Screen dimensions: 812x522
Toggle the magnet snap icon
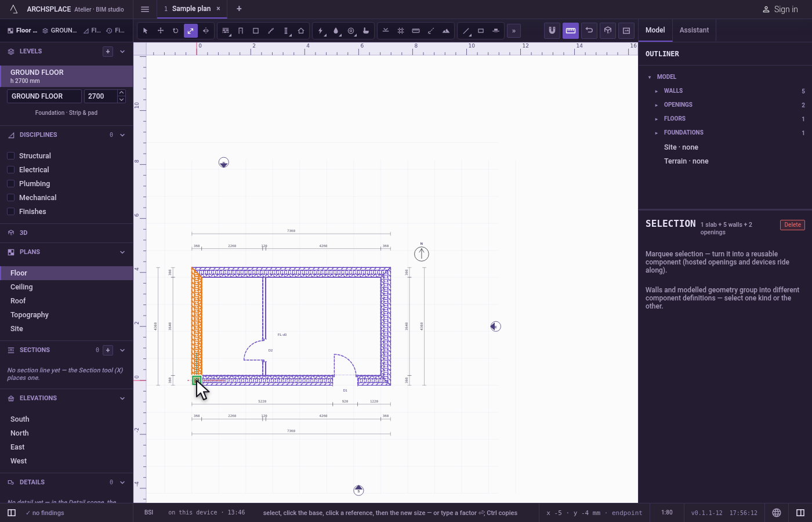[x=552, y=30]
